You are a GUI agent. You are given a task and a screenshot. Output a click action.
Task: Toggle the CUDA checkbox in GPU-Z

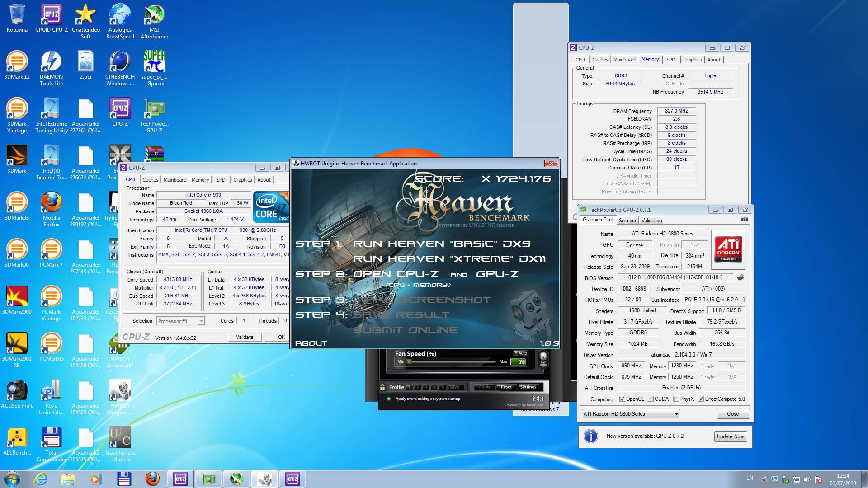coord(651,399)
